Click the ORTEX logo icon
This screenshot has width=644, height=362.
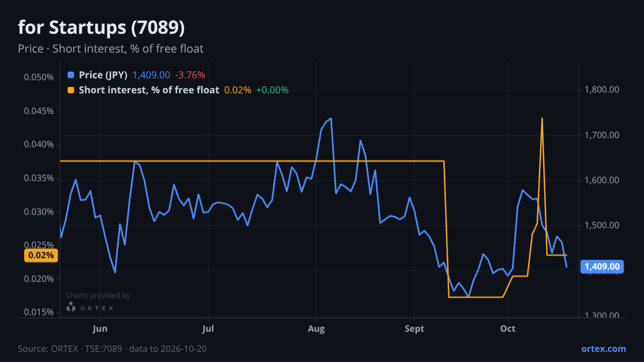71,307
